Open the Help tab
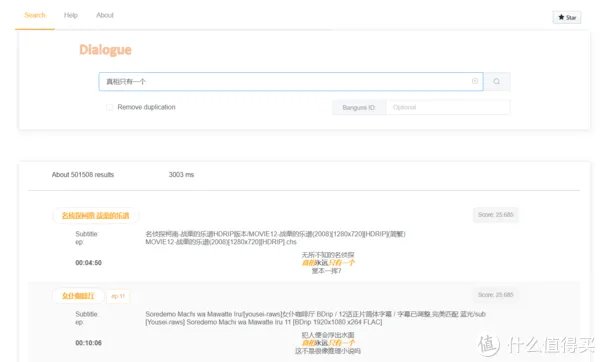Viewport: 600px width, 362px height. click(71, 15)
